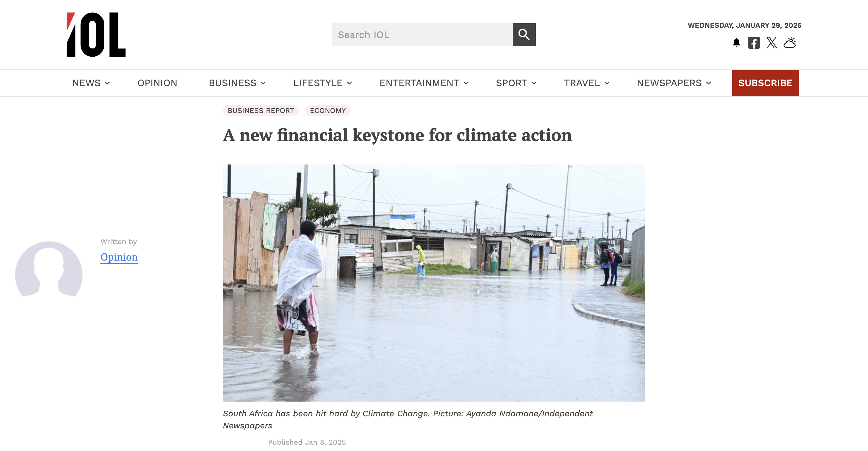Visit IOL's X profile icon
Image resolution: width=868 pixels, height=451 pixels.
click(x=771, y=43)
